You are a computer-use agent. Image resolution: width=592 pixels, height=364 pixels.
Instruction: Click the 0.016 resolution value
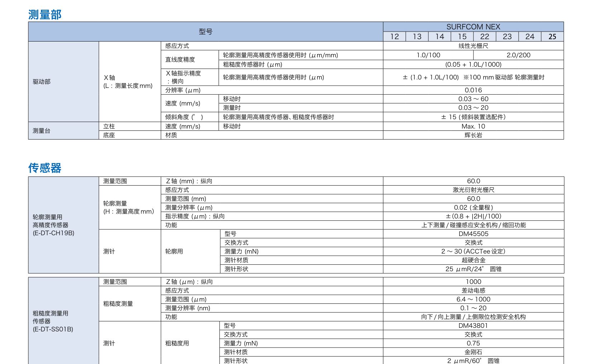click(x=473, y=90)
